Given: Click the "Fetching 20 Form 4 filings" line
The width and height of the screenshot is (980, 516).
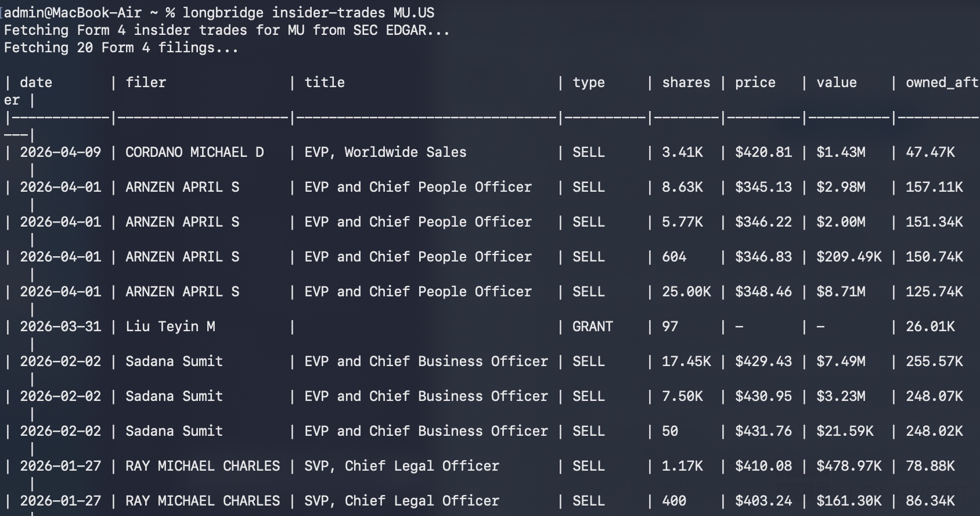Looking at the screenshot, I should click(121, 48).
